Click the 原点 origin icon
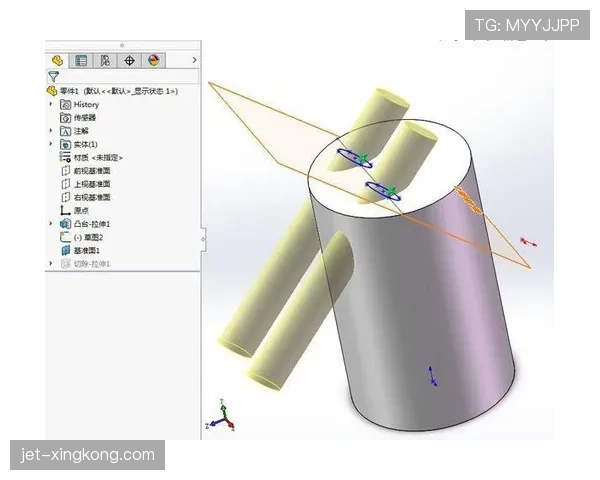Viewport: 600px width, 480px height. coord(65,210)
